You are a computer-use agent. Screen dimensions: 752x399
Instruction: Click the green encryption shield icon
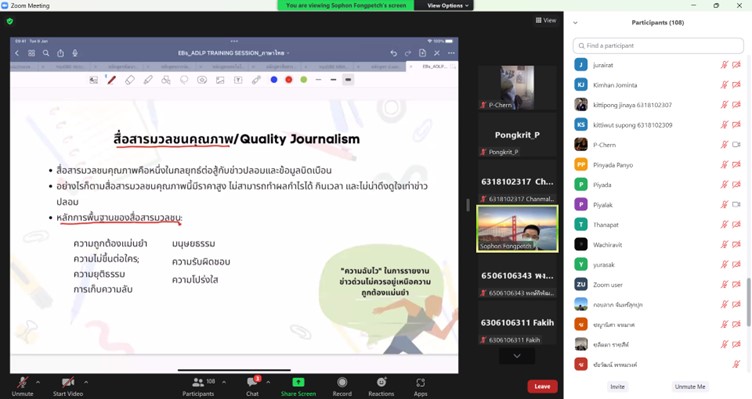[x=10, y=21]
